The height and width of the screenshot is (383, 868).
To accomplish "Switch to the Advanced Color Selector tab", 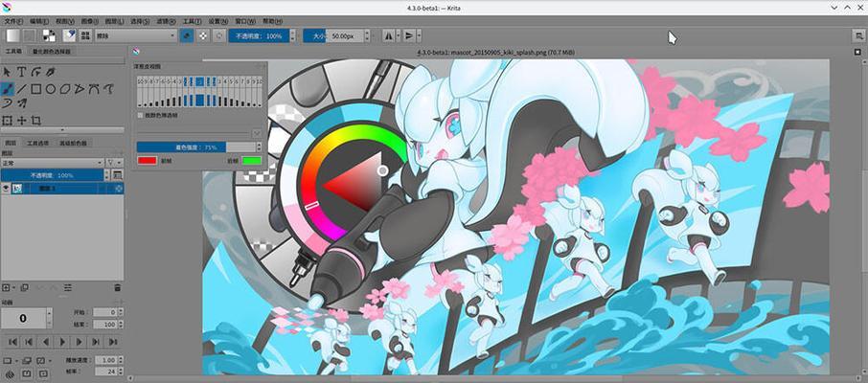I will (73, 143).
